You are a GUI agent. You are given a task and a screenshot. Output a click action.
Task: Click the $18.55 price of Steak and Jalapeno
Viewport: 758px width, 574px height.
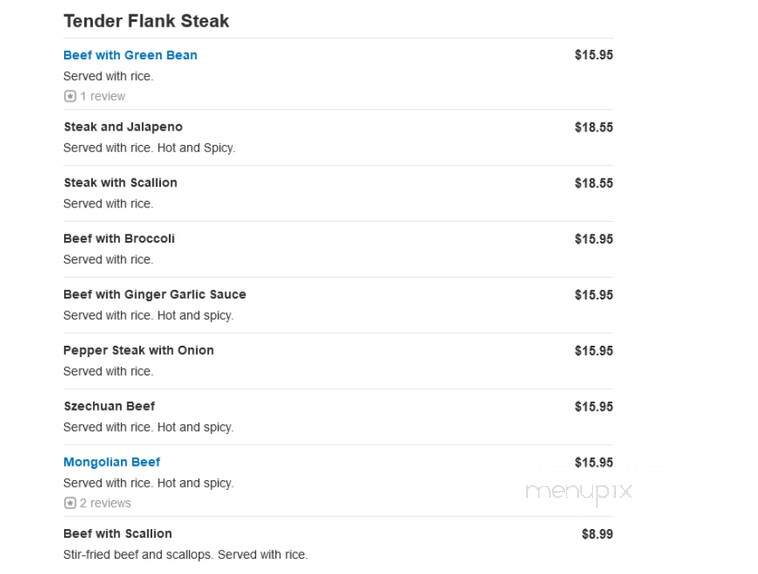tap(594, 127)
